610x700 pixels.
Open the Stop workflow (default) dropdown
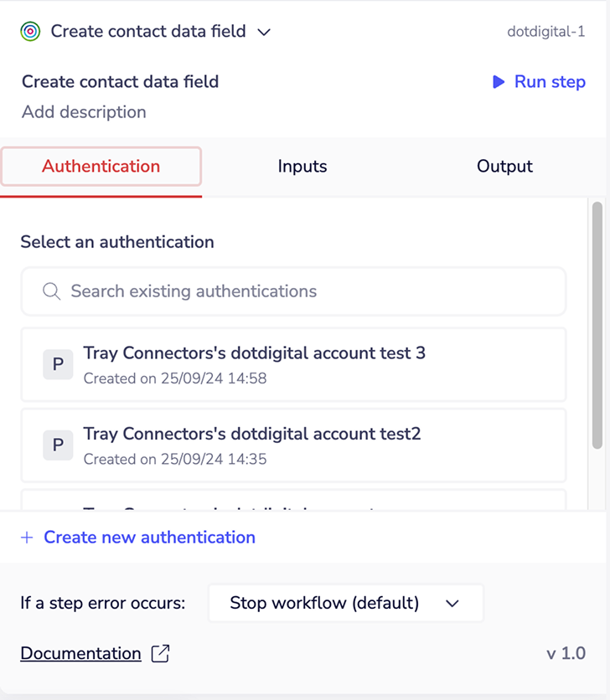(x=345, y=603)
